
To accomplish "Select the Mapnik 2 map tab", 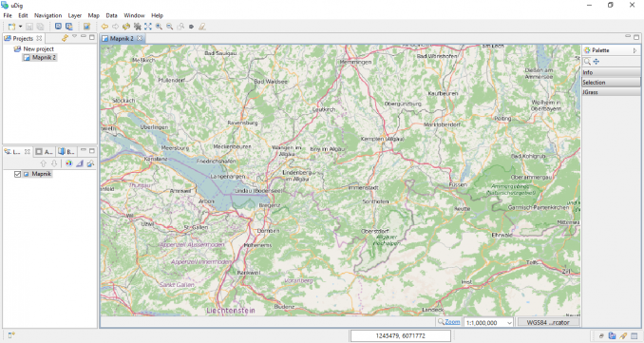I will (x=122, y=38).
